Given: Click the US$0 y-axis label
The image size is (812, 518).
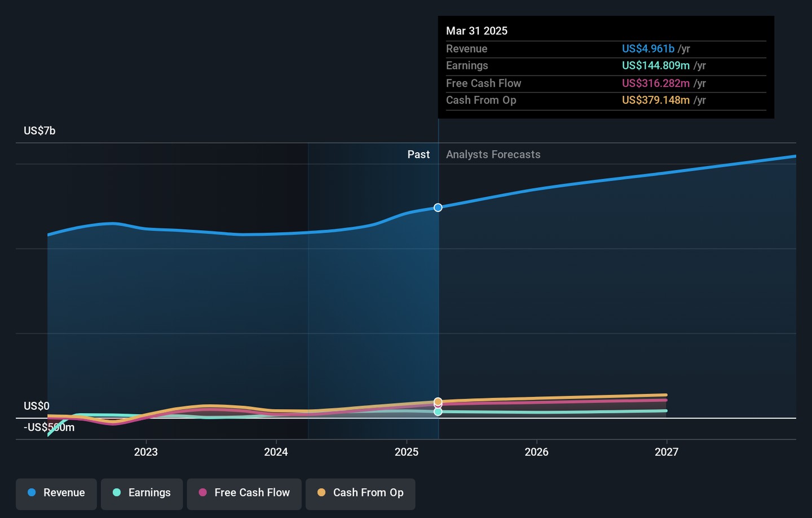Looking at the screenshot, I should click(x=37, y=406).
